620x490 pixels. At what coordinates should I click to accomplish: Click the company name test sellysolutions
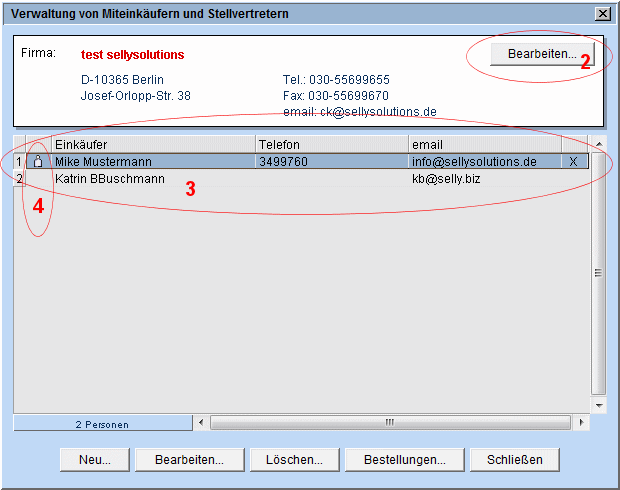(132, 55)
